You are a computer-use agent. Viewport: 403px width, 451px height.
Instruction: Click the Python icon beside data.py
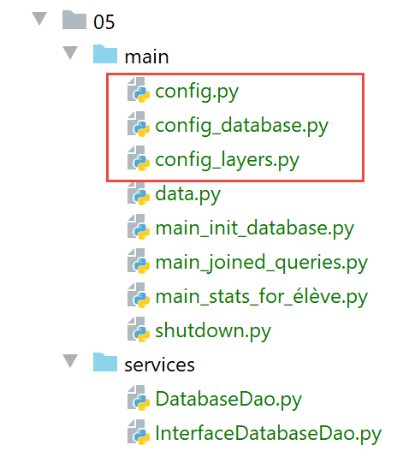coord(137,193)
